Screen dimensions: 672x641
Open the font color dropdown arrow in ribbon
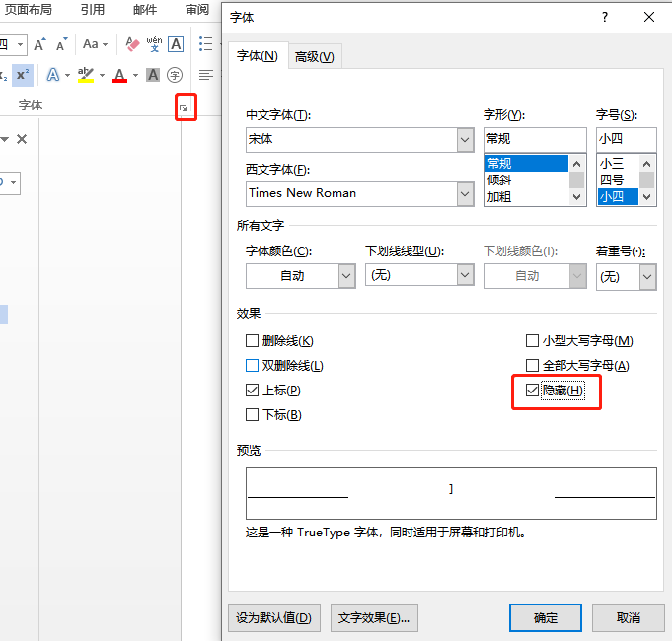tap(135, 75)
